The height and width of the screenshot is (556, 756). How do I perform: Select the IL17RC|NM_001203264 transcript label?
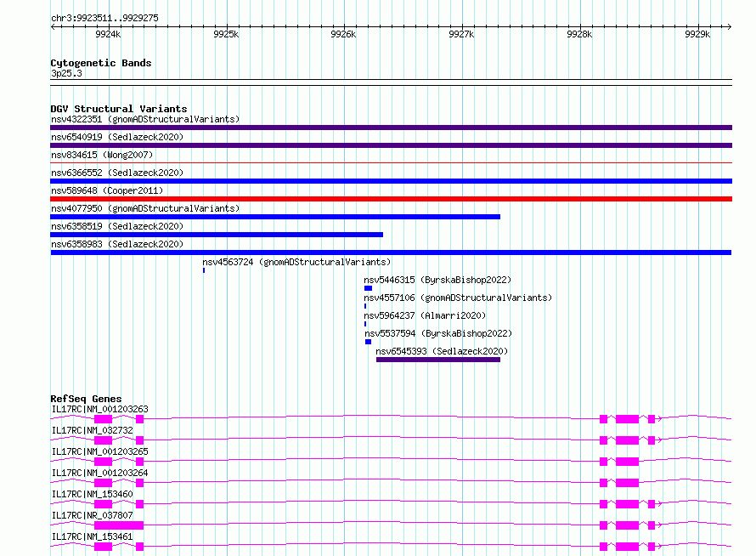[99, 473]
